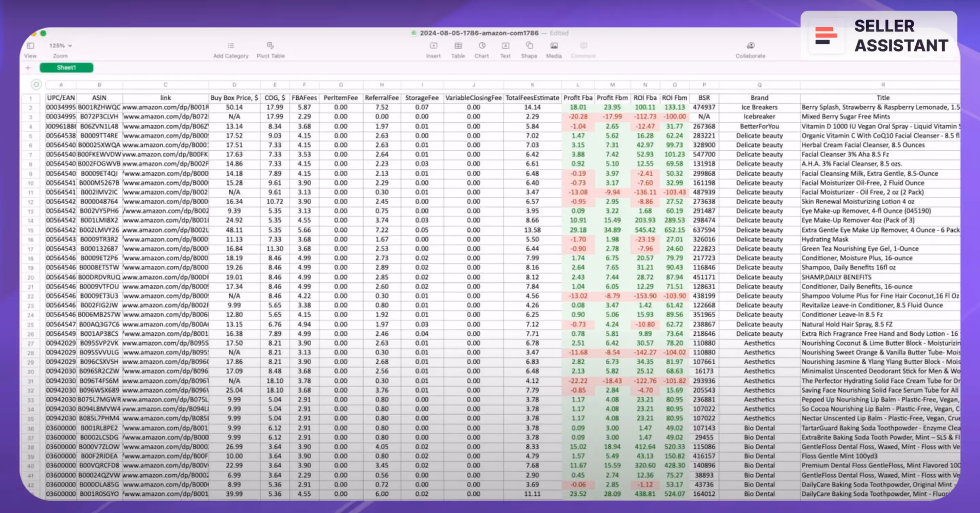The width and height of the screenshot is (980, 513).
Task: Click the Amazon link for ASIN B001RZHWQC
Action: (x=165, y=107)
